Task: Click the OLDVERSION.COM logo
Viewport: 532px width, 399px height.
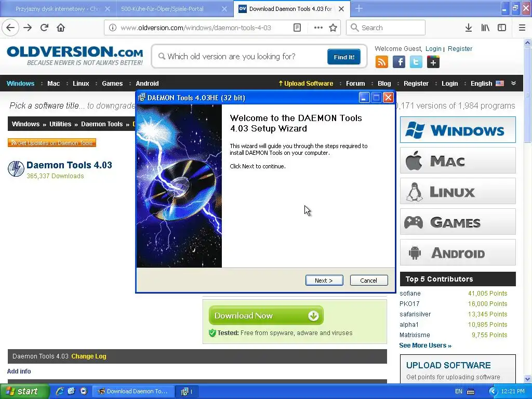Action: pyautogui.click(x=75, y=56)
